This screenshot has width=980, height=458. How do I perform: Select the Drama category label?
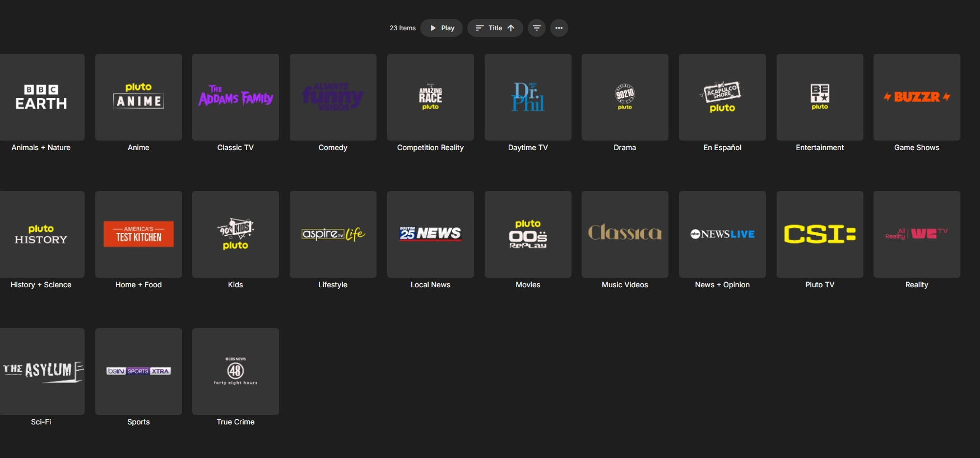point(625,148)
